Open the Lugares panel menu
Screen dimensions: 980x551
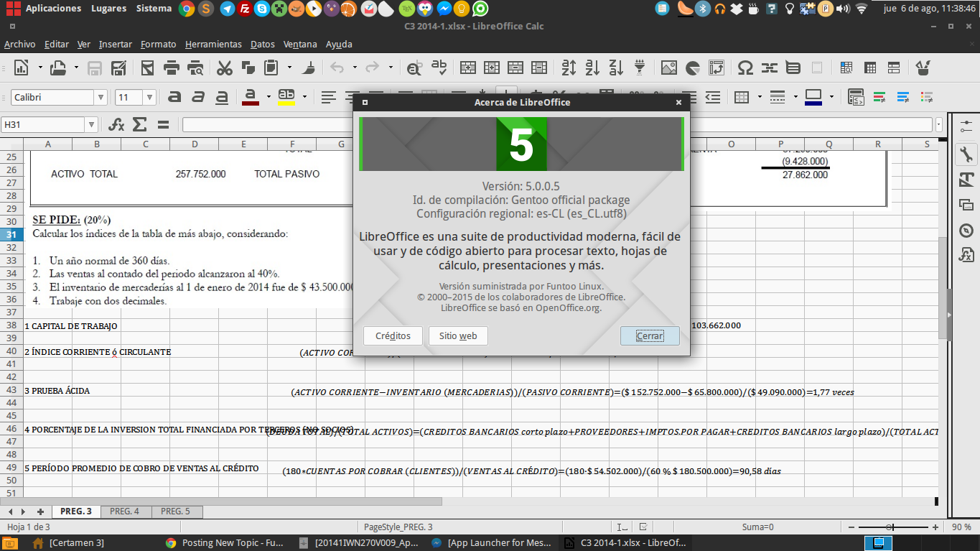tap(108, 9)
